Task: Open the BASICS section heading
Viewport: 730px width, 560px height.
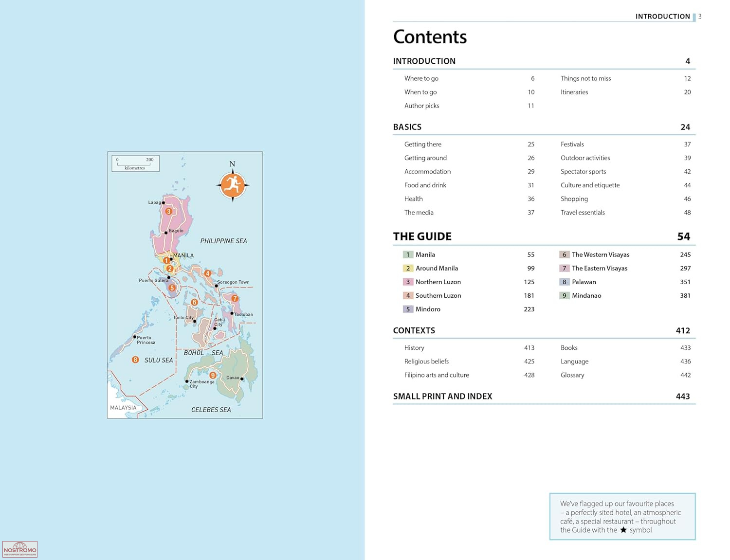Action: pyautogui.click(x=407, y=127)
